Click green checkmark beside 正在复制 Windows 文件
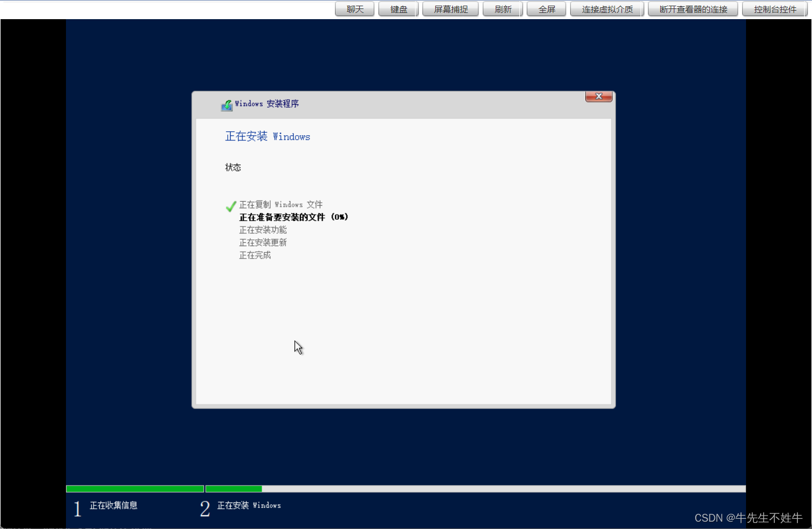Screen dimensions: 812x529 (231, 206)
